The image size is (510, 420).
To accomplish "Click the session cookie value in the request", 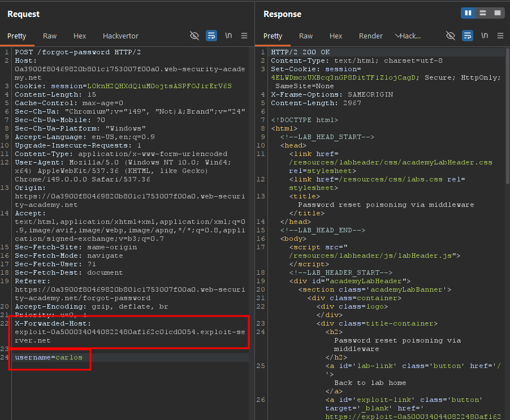I will pyautogui.click(x=159, y=86).
